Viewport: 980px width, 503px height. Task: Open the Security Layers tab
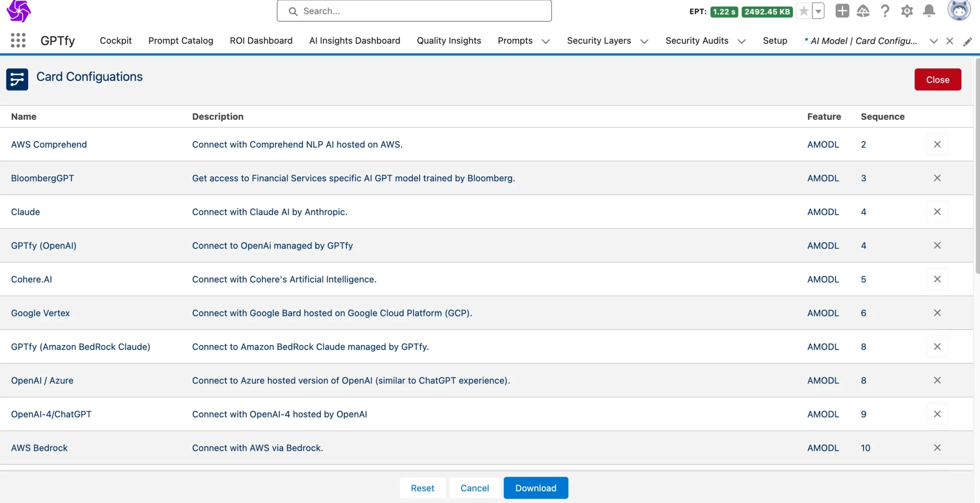599,41
